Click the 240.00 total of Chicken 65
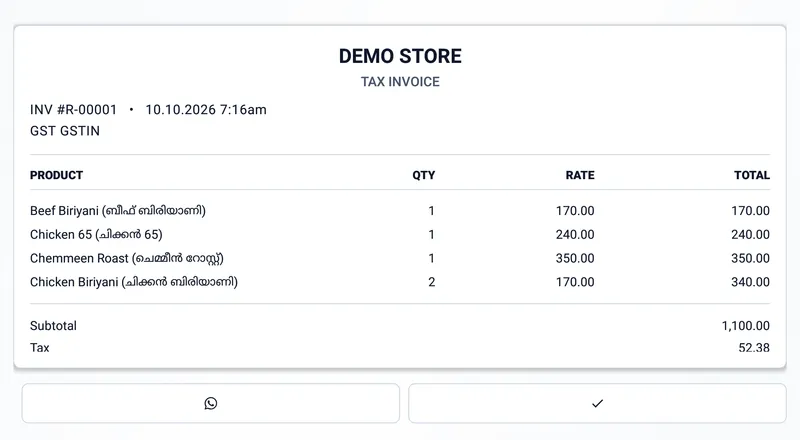 click(750, 235)
